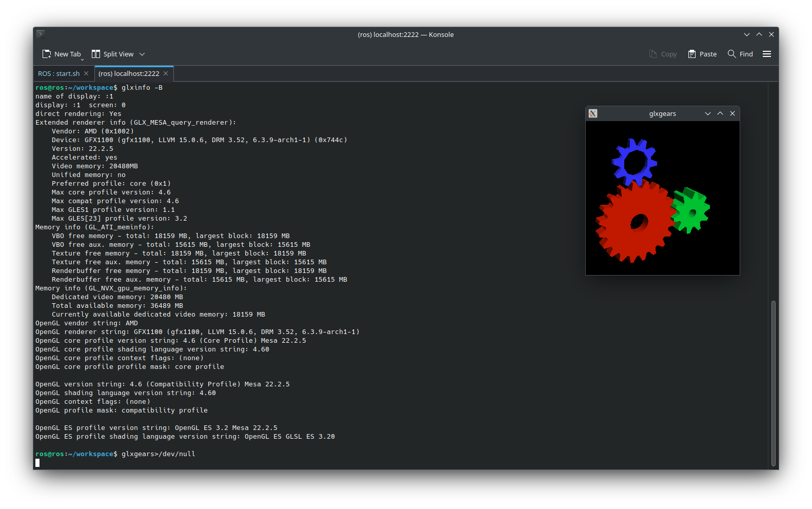Close the (ros) localhost:2222 tab
812x509 pixels.
tap(166, 73)
